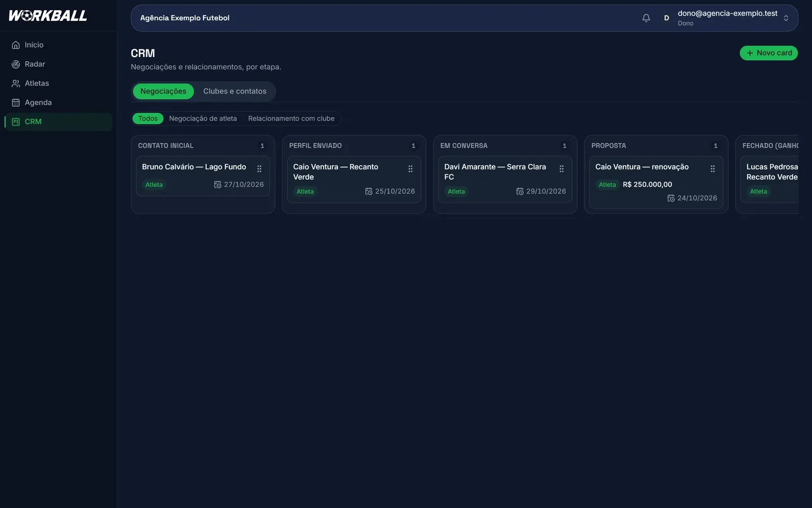Click the CRM board icon in sidebar

[x=16, y=122]
